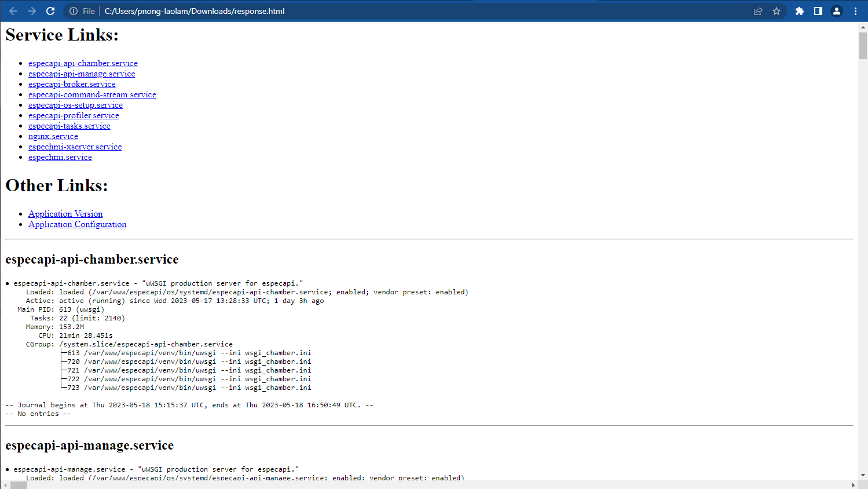The height and width of the screenshot is (489, 868).
Task: Click the Service Links heading
Action: pos(62,35)
